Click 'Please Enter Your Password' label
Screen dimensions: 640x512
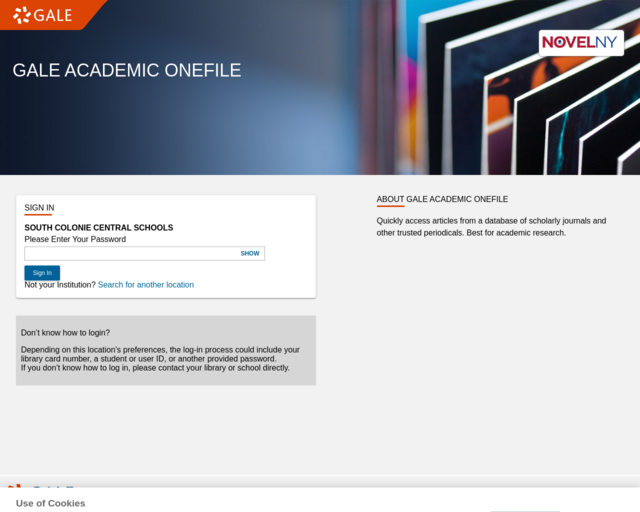[75, 239]
